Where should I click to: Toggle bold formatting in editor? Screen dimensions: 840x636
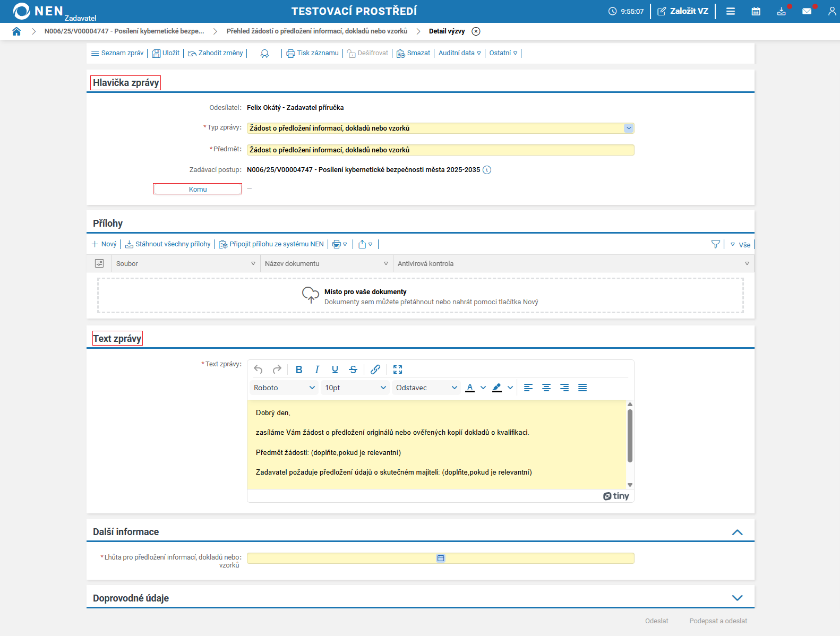[x=299, y=369]
